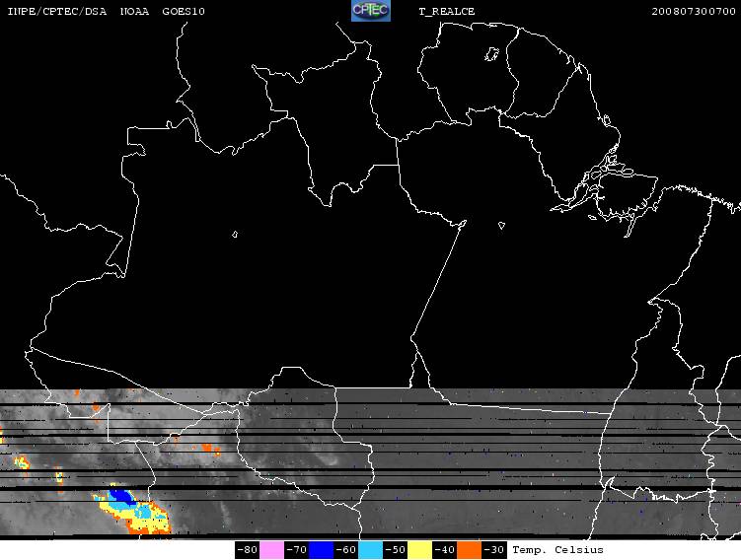
Task: Select the yellow -50 to -40 legend swatch
Action: [419, 550]
